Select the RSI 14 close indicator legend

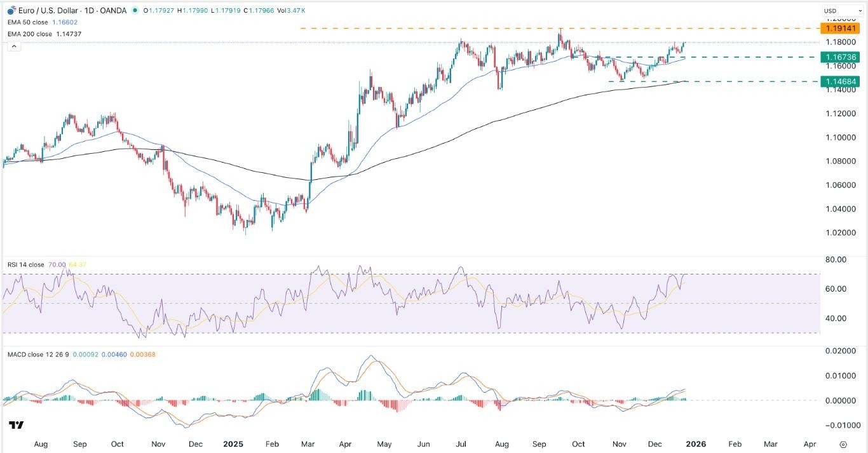pyautogui.click(x=27, y=265)
